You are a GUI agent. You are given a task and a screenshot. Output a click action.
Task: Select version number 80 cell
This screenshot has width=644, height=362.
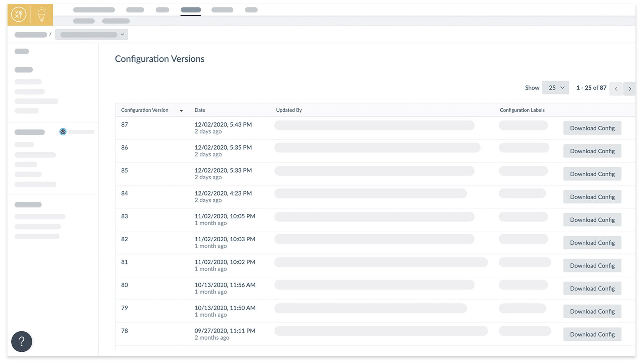point(124,285)
